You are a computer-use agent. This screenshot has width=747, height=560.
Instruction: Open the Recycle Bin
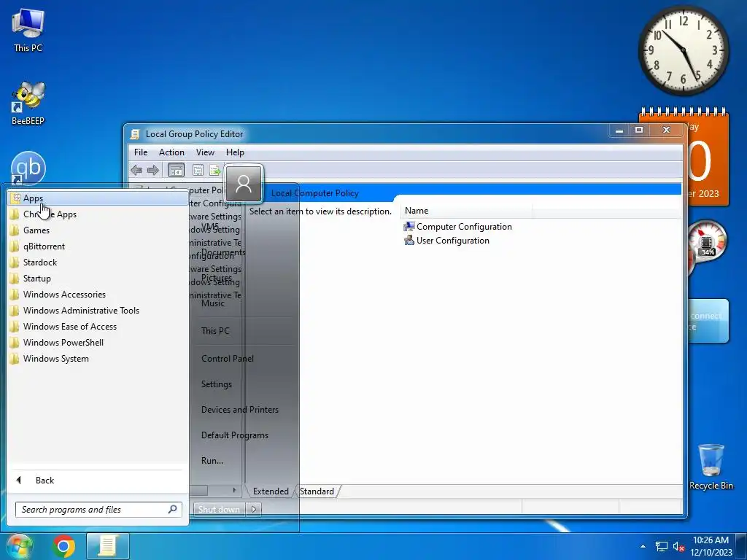tap(711, 466)
